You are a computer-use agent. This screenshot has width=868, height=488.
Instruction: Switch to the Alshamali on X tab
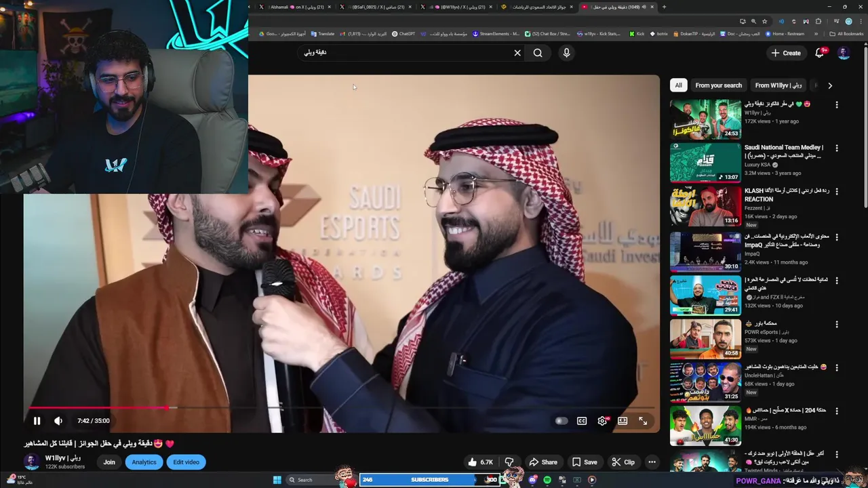[x=295, y=7]
